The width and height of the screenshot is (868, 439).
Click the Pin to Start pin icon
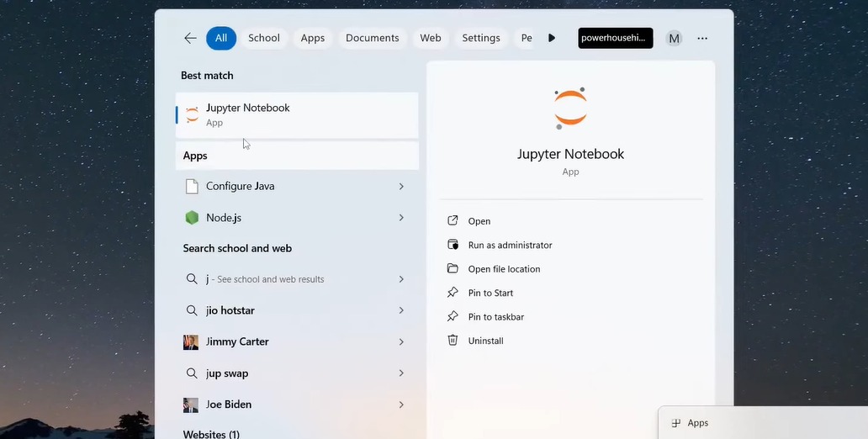[453, 293]
